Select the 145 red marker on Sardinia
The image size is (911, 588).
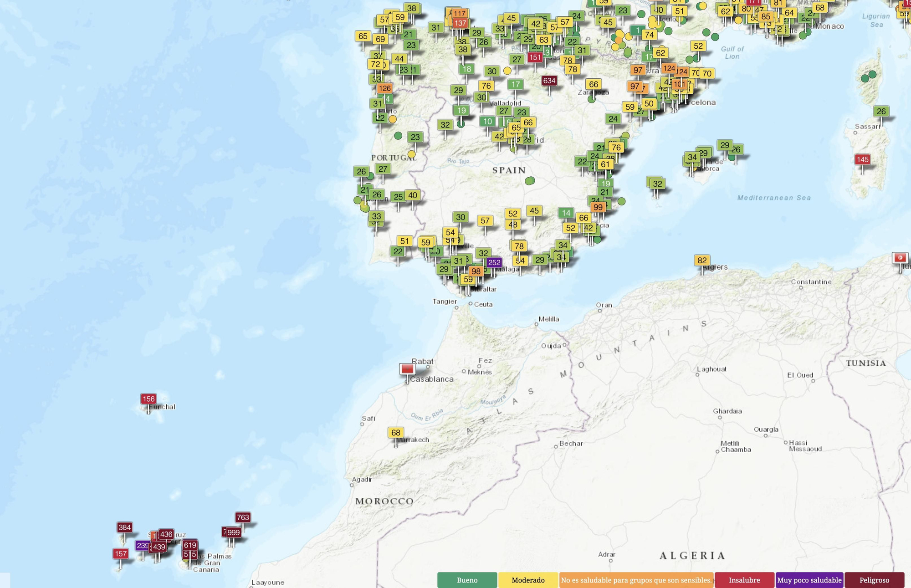pos(862,159)
